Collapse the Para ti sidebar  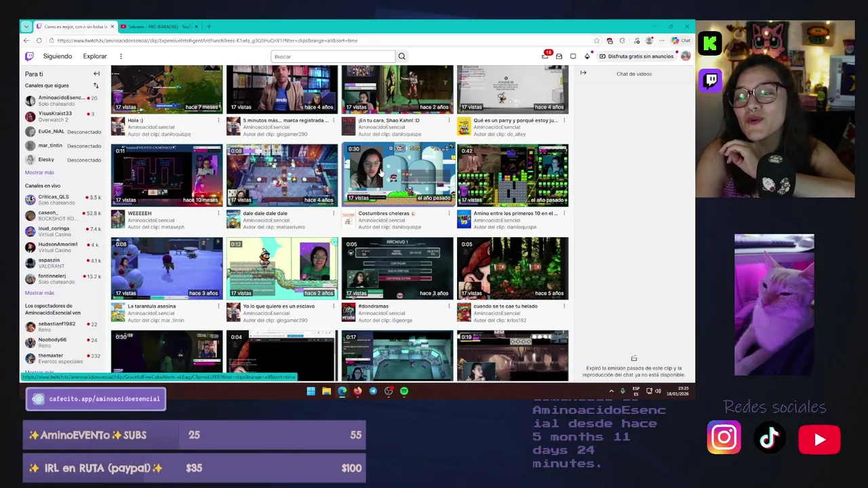[x=96, y=74]
